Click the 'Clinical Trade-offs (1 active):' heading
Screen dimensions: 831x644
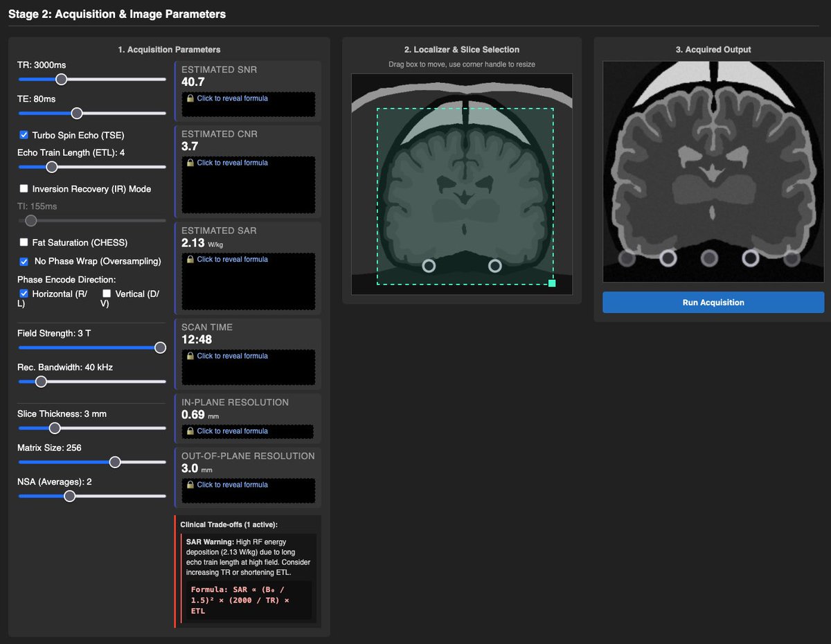(x=228, y=525)
